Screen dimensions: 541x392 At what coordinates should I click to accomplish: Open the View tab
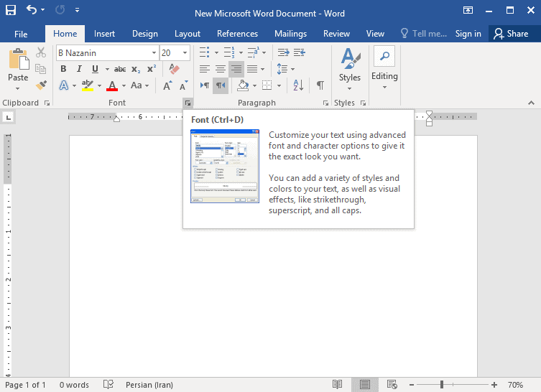point(375,34)
